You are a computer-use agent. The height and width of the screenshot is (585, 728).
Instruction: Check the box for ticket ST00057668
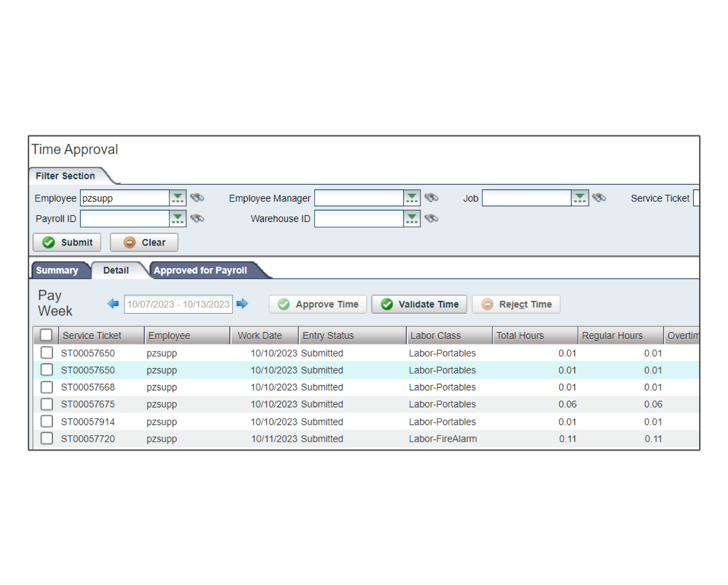tap(47, 387)
